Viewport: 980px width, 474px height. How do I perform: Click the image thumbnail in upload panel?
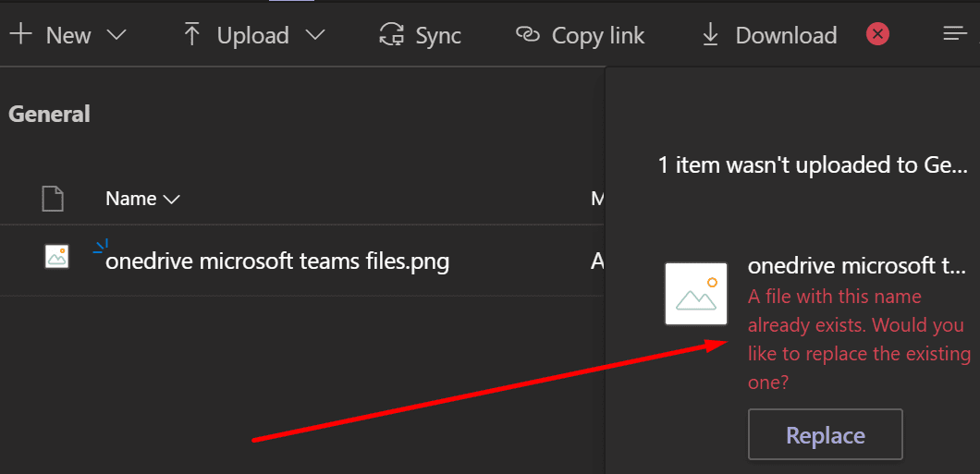point(696,294)
